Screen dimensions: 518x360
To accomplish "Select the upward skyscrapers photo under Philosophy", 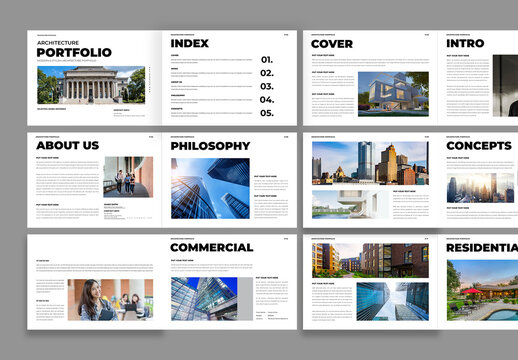I will click(210, 188).
